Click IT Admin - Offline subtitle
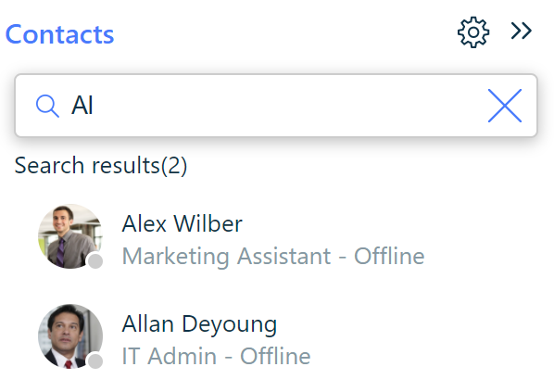 [x=216, y=356]
